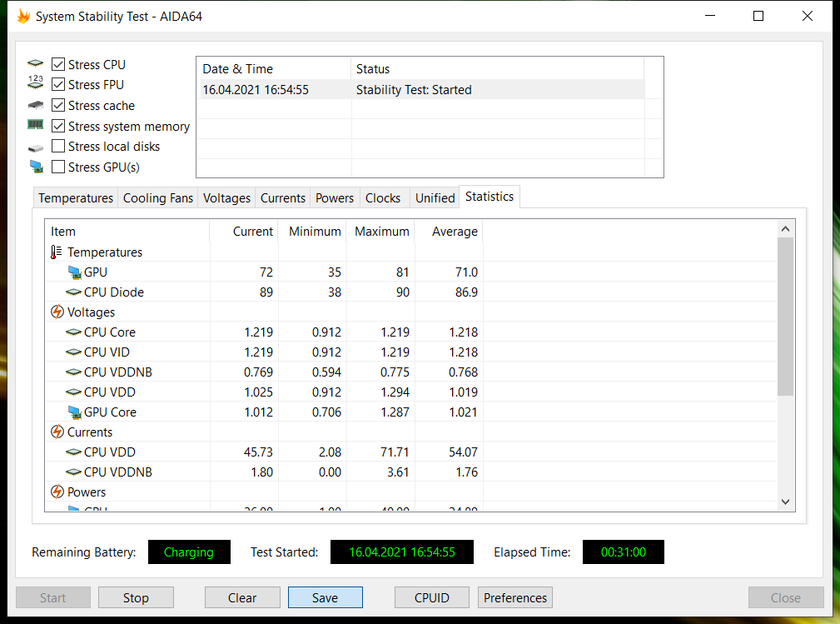
Task: Click the lightning icon of Voltages group
Action: (x=57, y=312)
